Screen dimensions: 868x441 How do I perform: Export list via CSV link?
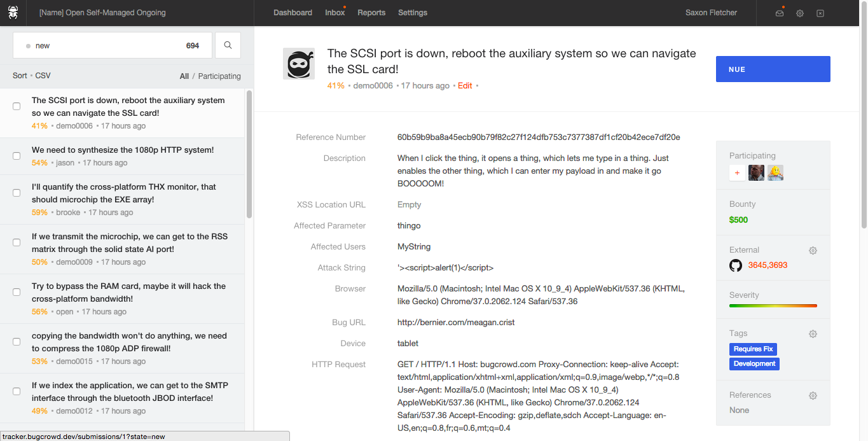pyautogui.click(x=43, y=76)
